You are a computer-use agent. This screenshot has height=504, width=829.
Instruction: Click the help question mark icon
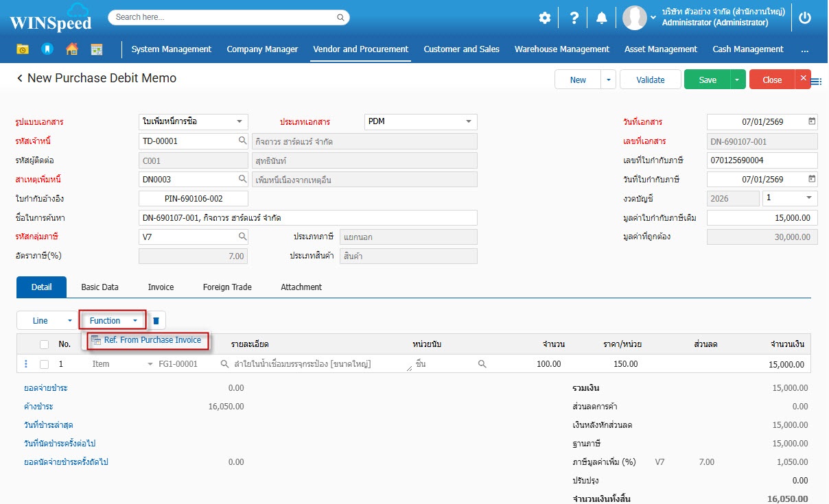[574, 18]
